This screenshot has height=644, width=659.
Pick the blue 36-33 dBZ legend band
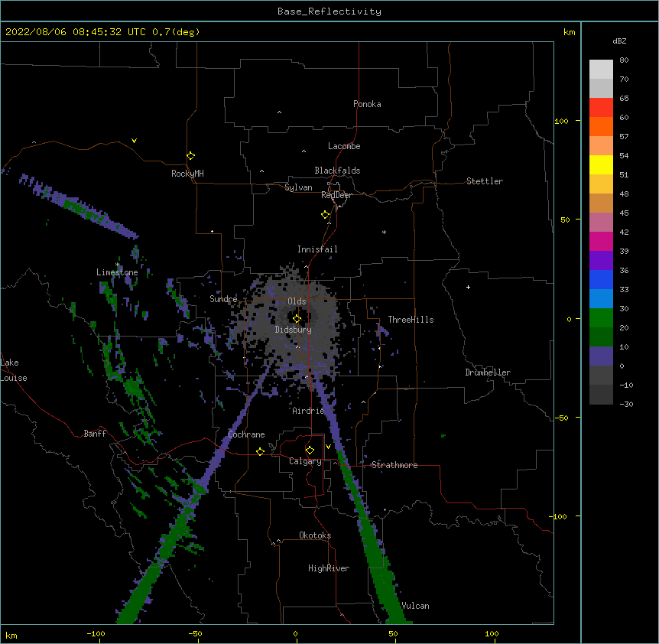(601, 279)
